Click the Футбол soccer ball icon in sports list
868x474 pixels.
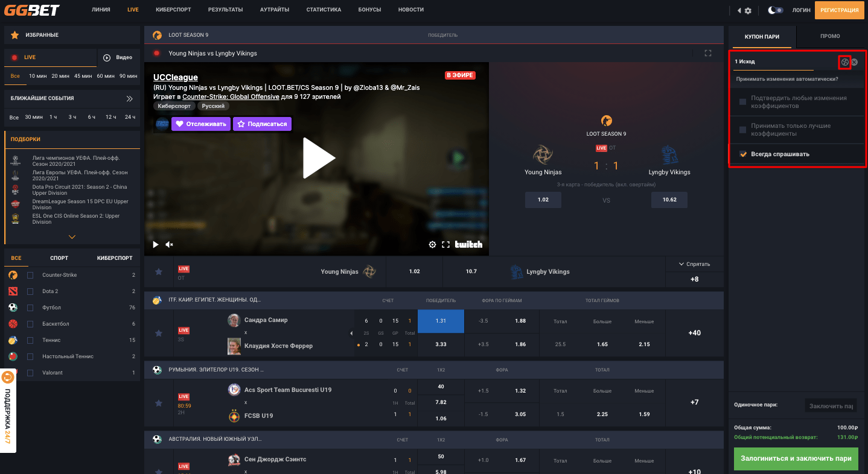[x=13, y=308]
